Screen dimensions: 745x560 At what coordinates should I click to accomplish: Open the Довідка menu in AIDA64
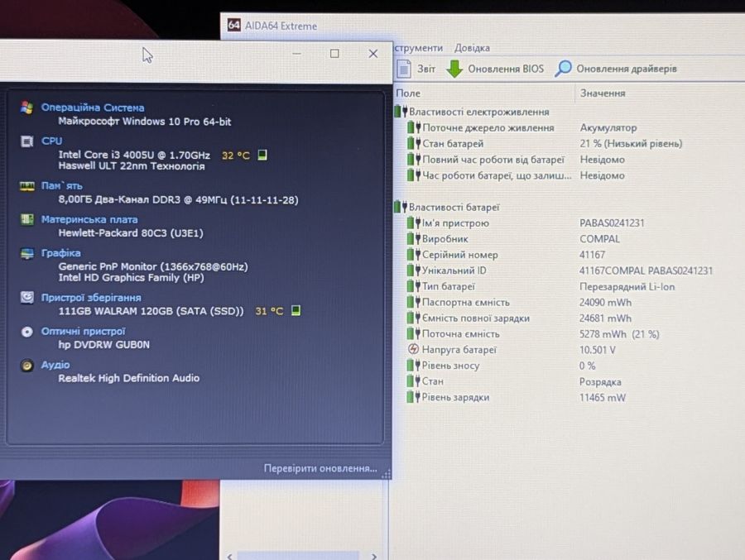tap(472, 48)
